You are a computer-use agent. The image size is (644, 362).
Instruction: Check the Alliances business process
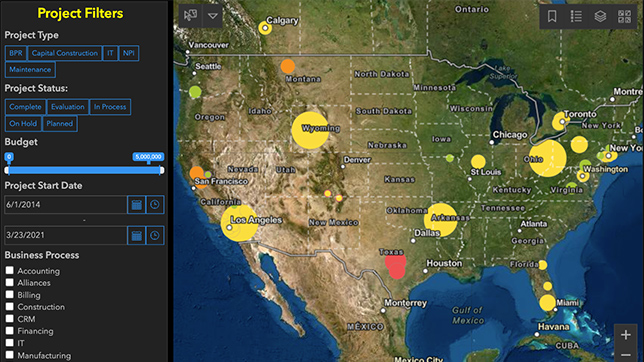[x=9, y=282]
